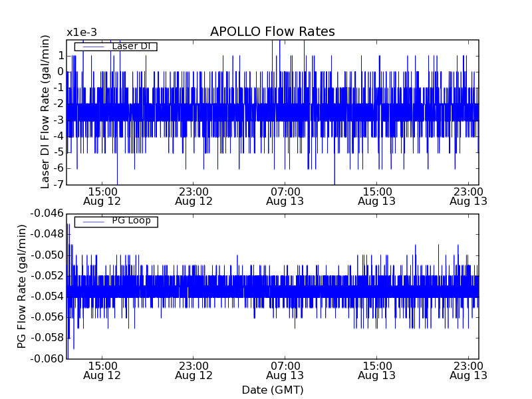The width and height of the screenshot is (532, 399).
Task: Click the Laser DI Flow Rate y-axis label
Action: pos(46,113)
